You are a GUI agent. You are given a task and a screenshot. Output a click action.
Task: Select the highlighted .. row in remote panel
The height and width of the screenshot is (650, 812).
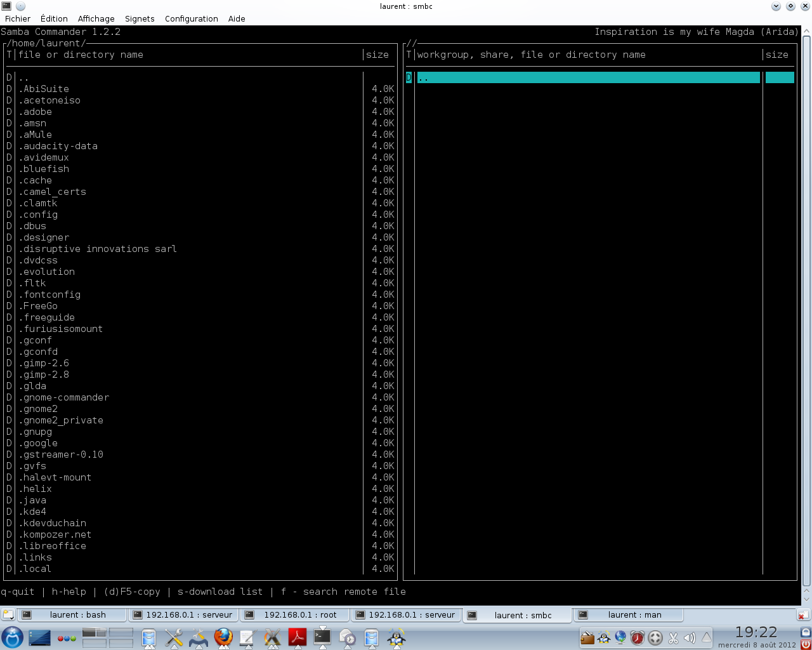(599, 77)
